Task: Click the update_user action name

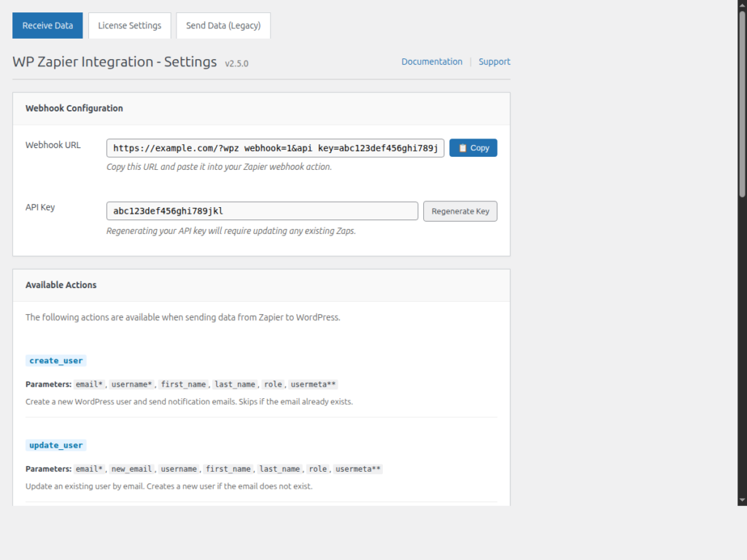Action: [x=55, y=446]
